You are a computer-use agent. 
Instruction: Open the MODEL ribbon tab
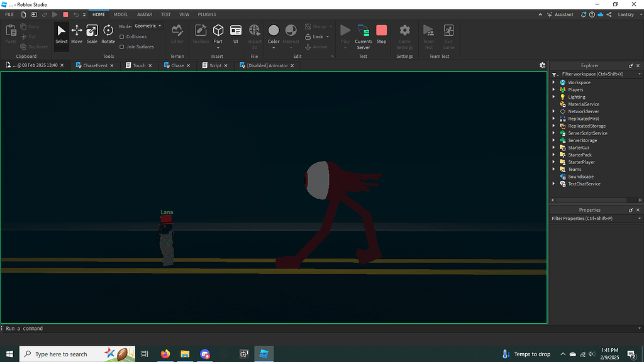coord(121,14)
